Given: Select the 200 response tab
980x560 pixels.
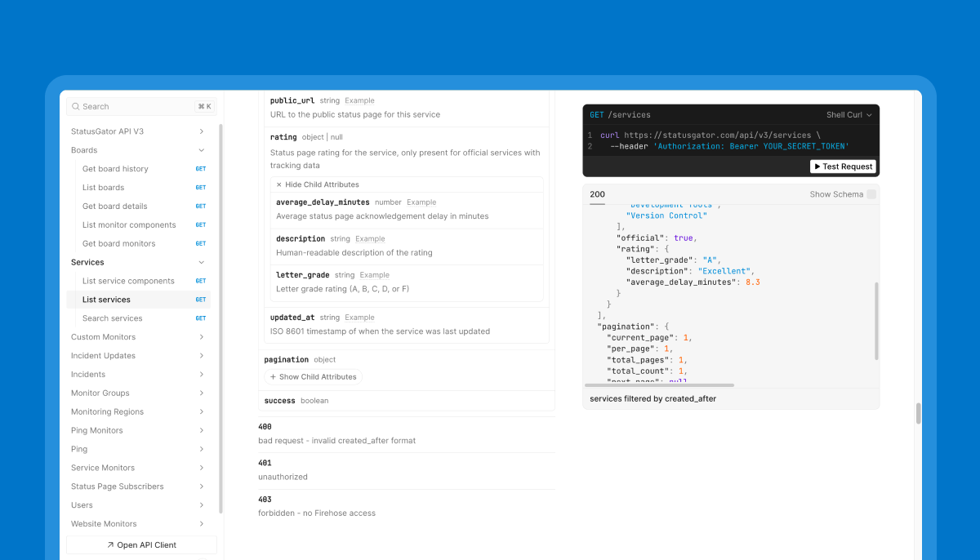Looking at the screenshot, I should (x=597, y=194).
